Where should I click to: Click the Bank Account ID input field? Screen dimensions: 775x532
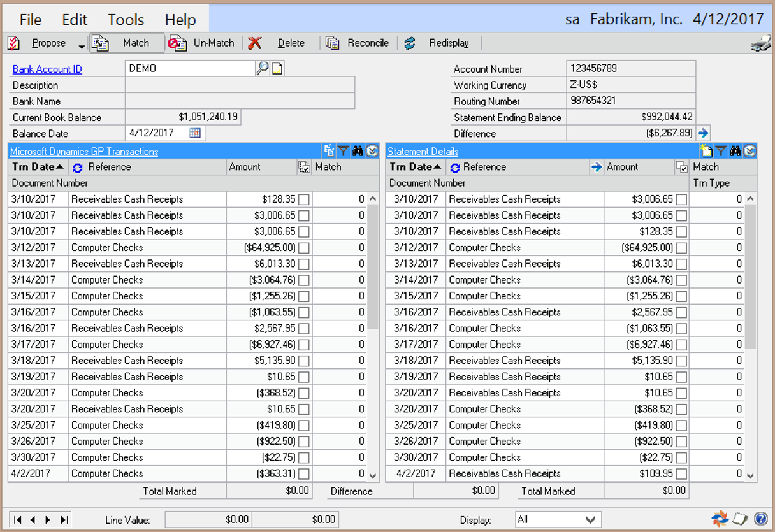click(x=190, y=69)
